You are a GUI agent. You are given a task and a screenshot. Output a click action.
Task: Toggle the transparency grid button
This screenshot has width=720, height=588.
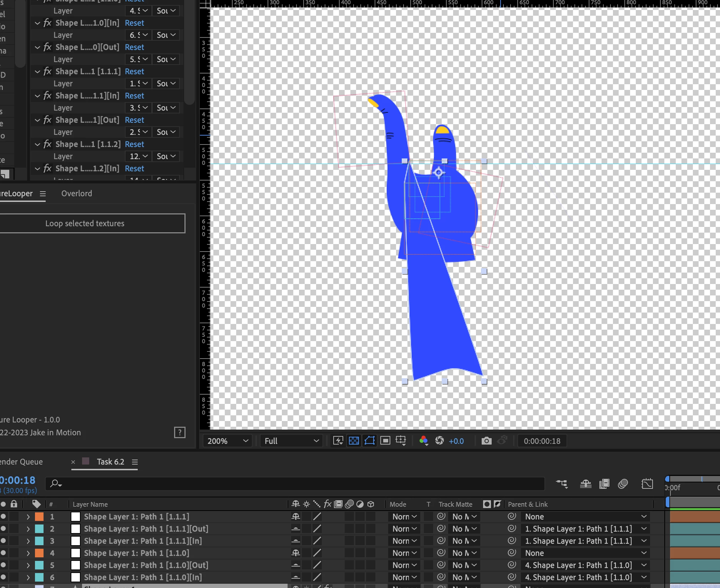click(x=354, y=441)
